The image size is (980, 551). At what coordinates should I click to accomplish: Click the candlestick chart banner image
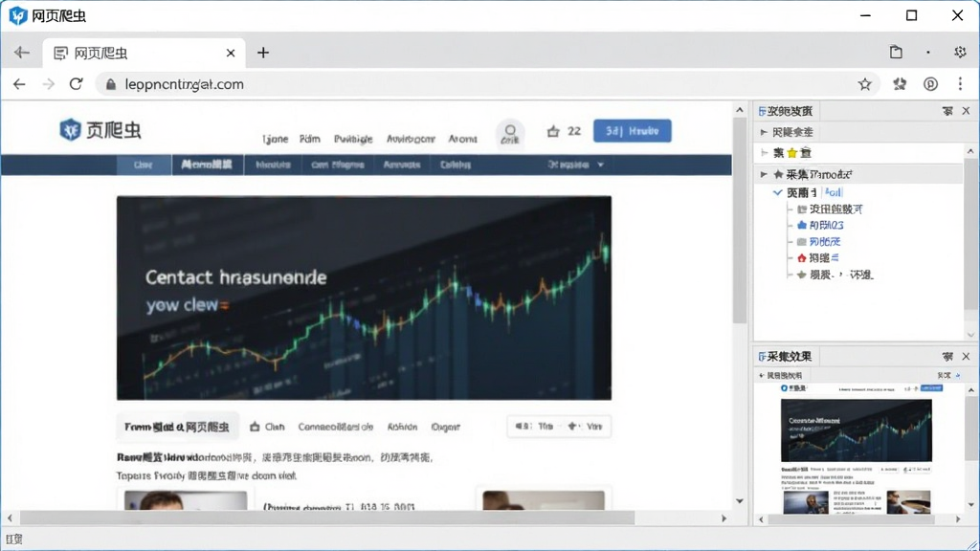tap(364, 298)
